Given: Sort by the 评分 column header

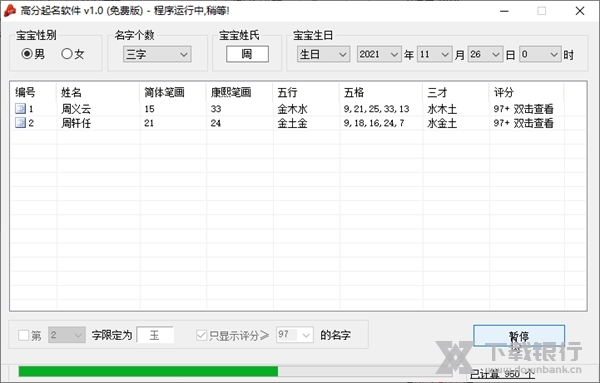Looking at the screenshot, I should tap(526, 92).
